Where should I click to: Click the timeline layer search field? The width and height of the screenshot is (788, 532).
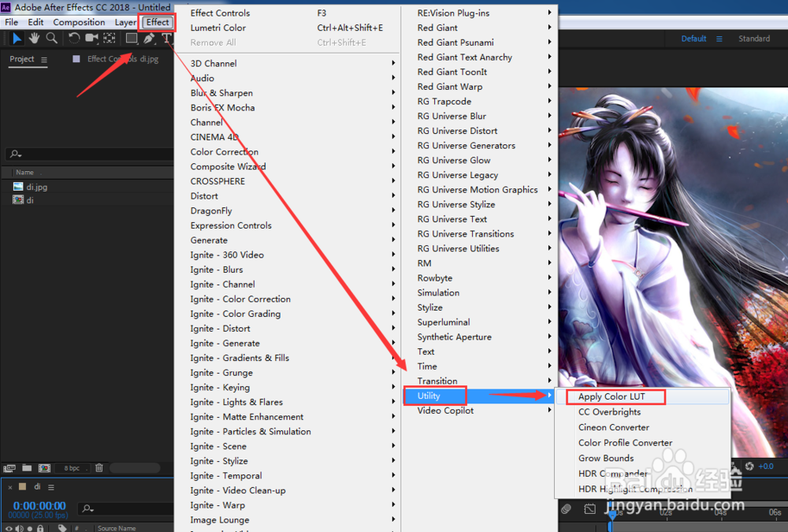coord(125,509)
